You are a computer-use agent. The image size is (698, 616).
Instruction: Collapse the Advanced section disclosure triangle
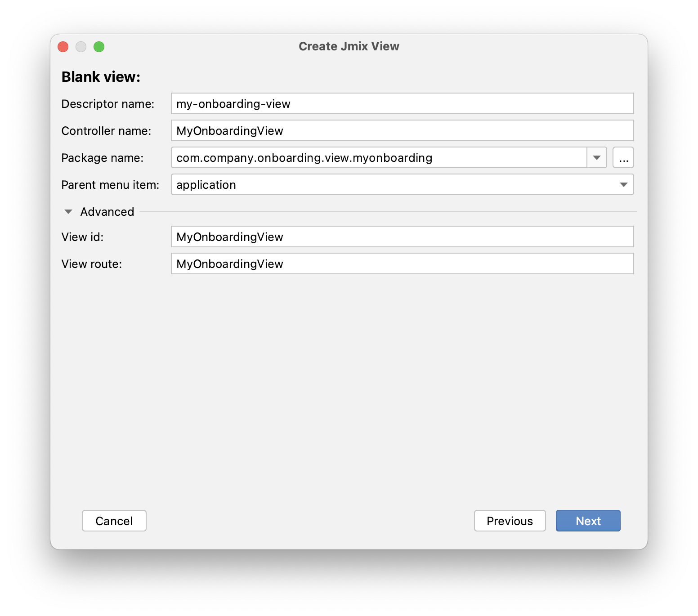68,211
